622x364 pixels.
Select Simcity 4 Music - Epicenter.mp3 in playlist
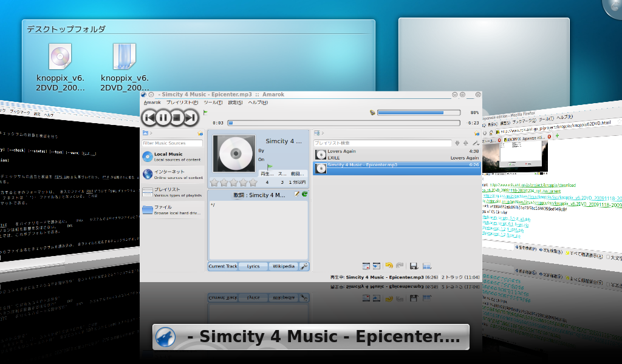(x=397, y=168)
